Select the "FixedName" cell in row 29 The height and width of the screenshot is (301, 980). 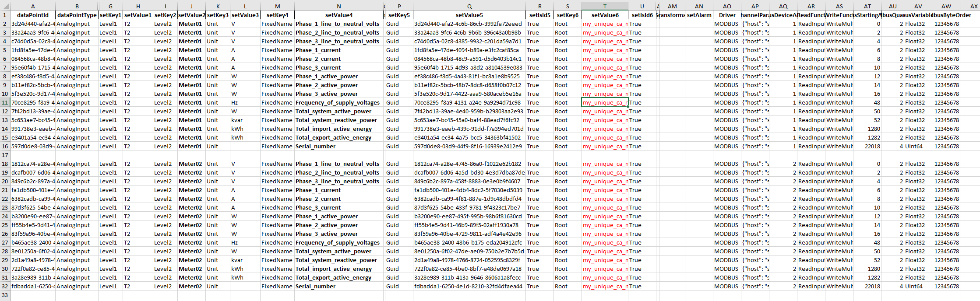277,260
